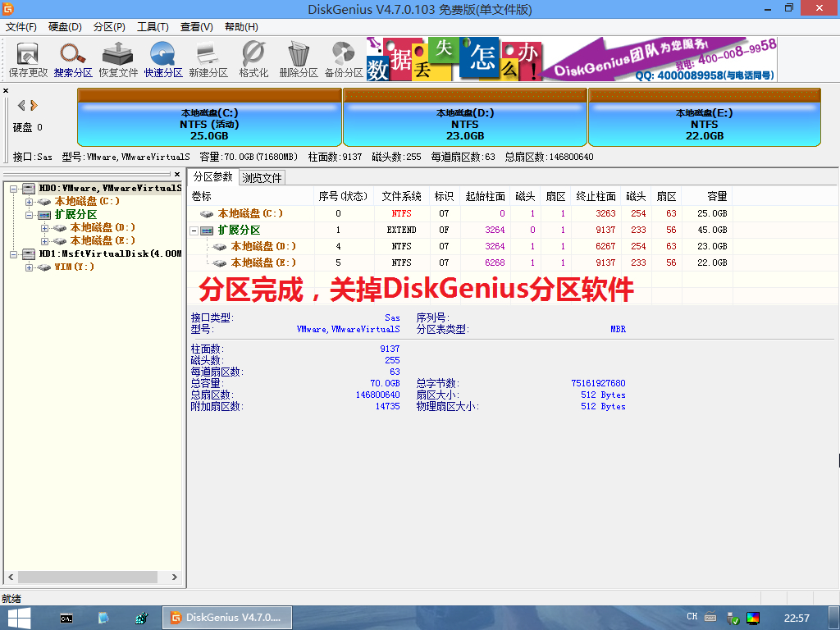Click the 标识 column header
Image resolution: width=840 pixels, height=630 pixels.
tap(444, 196)
